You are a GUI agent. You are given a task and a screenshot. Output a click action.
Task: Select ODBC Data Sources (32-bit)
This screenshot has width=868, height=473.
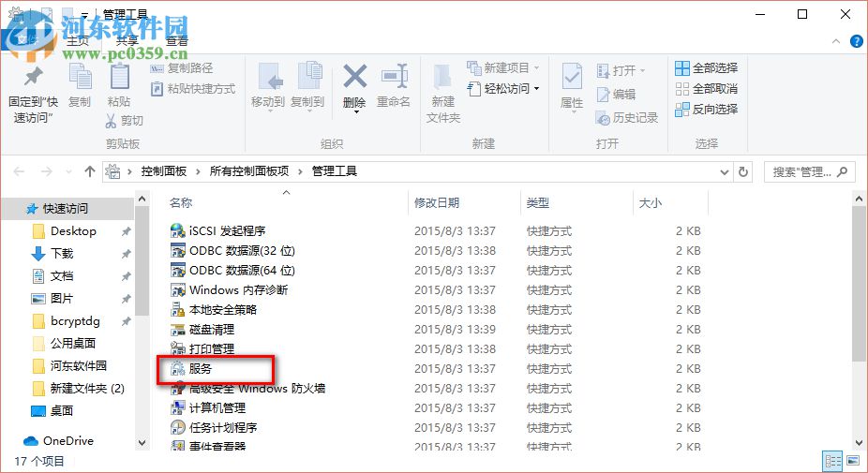point(232,251)
